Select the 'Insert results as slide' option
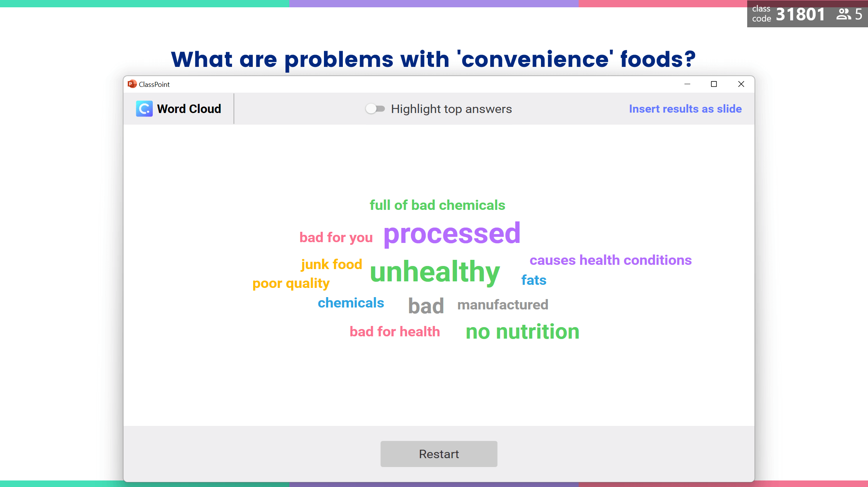Viewport: 868px width, 487px height. tap(686, 108)
